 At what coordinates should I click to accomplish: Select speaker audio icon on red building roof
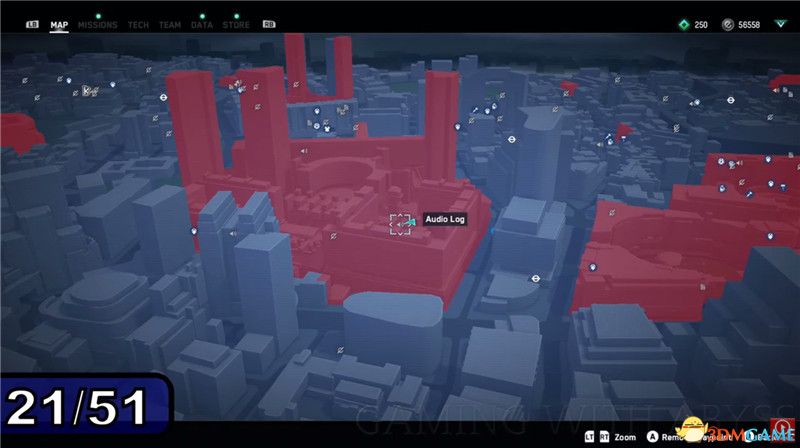(x=304, y=151)
